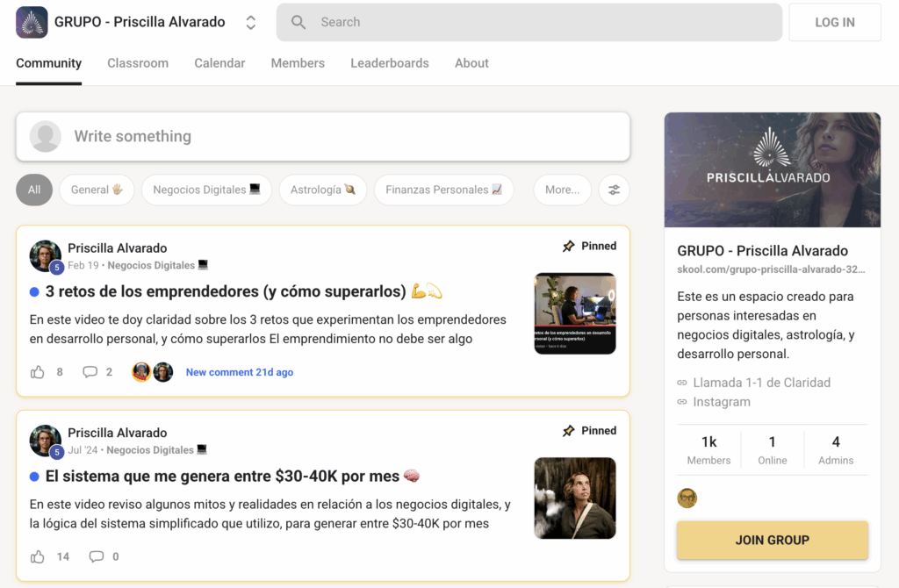Like the El sistema post with thumbs-up
Screen dimensions: 899x588
coord(37,557)
